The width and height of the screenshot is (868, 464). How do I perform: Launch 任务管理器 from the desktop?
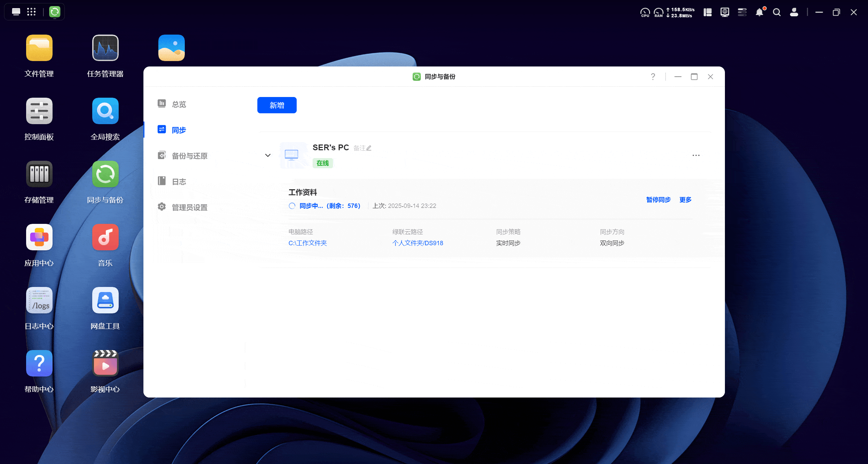(x=105, y=48)
